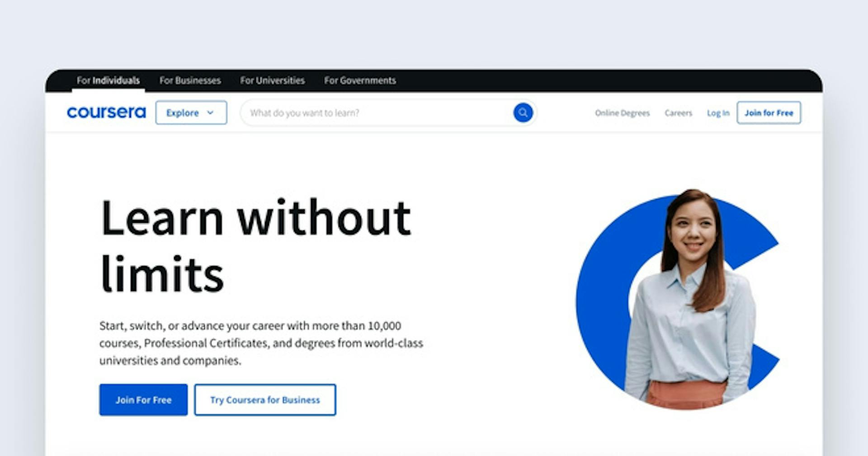Click the Log In link
This screenshot has height=456, width=868.
coord(718,113)
